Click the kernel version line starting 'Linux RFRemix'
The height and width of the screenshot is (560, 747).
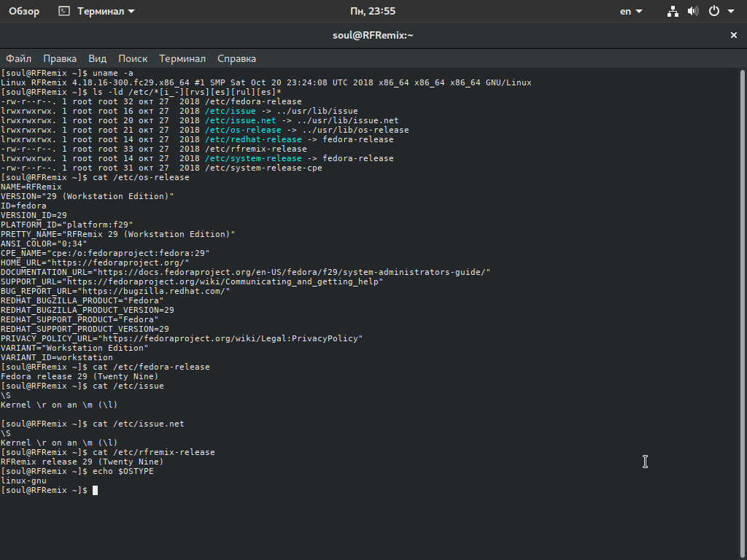266,82
